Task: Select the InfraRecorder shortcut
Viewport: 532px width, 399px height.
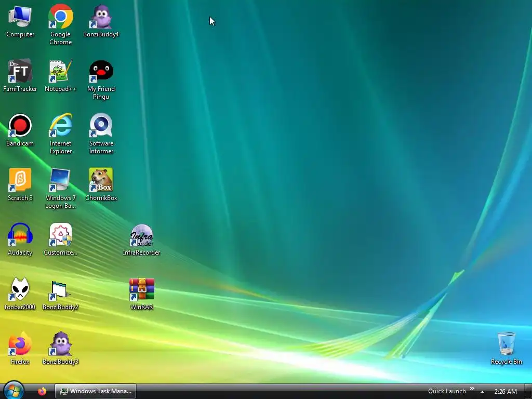Action: (141, 240)
